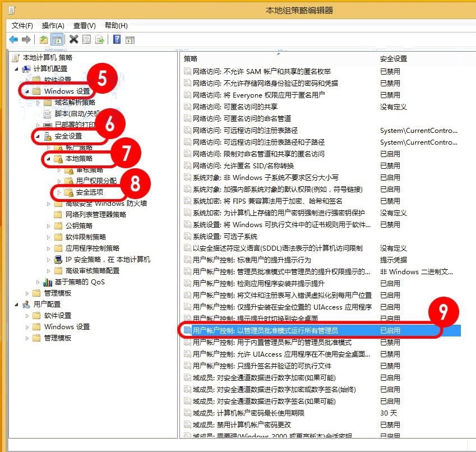Screen dimensions: 476x452
Task: Click the 非 Windows 二进制文... setting value
Action: 417,272
